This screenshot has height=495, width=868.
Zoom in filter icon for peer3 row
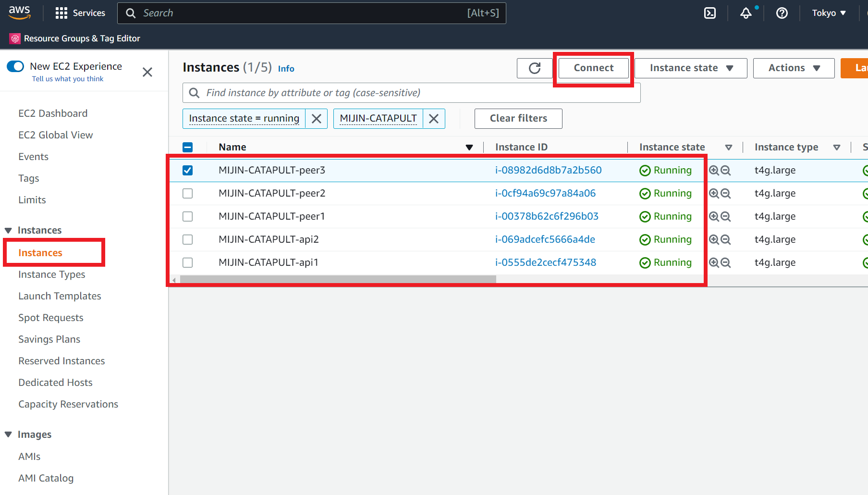pyautogui.click(x=714, y=170)
